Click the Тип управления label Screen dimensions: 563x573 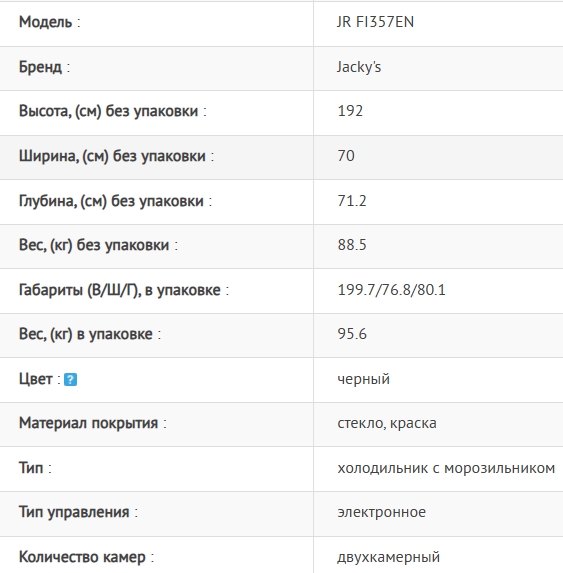click(78, 512)
